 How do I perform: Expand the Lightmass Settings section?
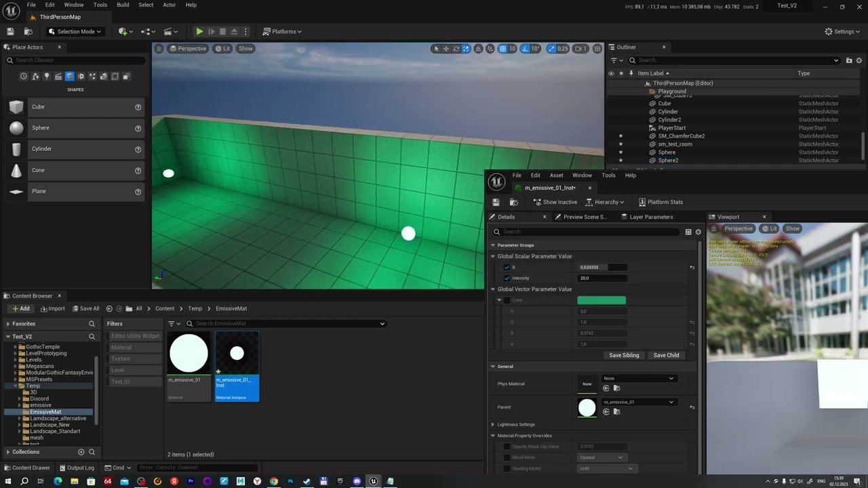tap(493, 424)
